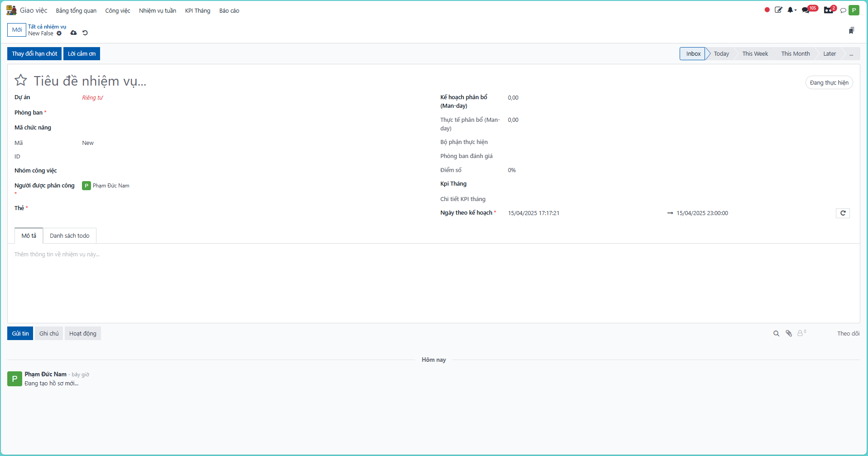Image resolution: width=868 pixels, height=456 pixels.
Task: Click Thực tế phân bổ value 0,00
Action: 513,120
